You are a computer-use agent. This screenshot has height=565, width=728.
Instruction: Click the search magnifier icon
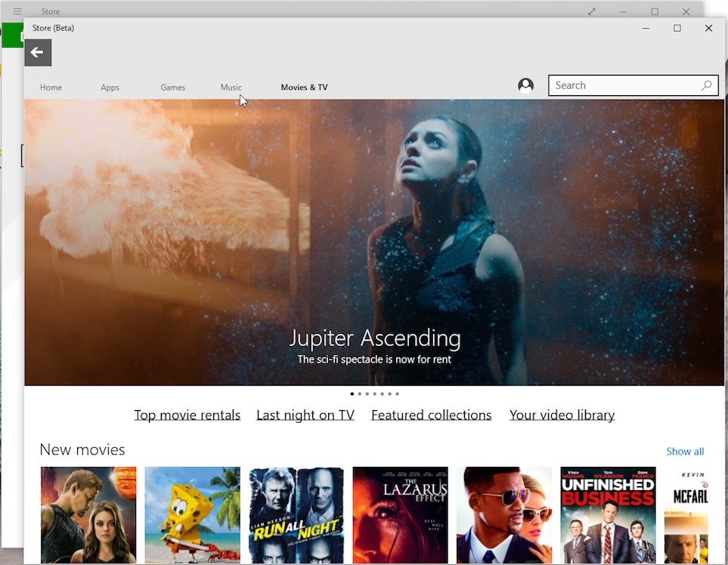pos(706,85)
